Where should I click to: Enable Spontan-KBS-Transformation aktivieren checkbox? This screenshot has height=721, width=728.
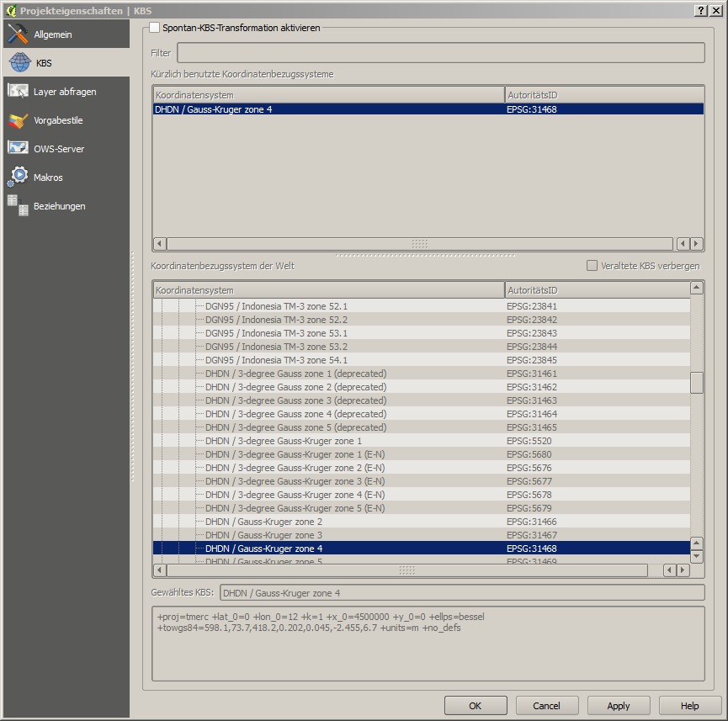coord(154,28)
